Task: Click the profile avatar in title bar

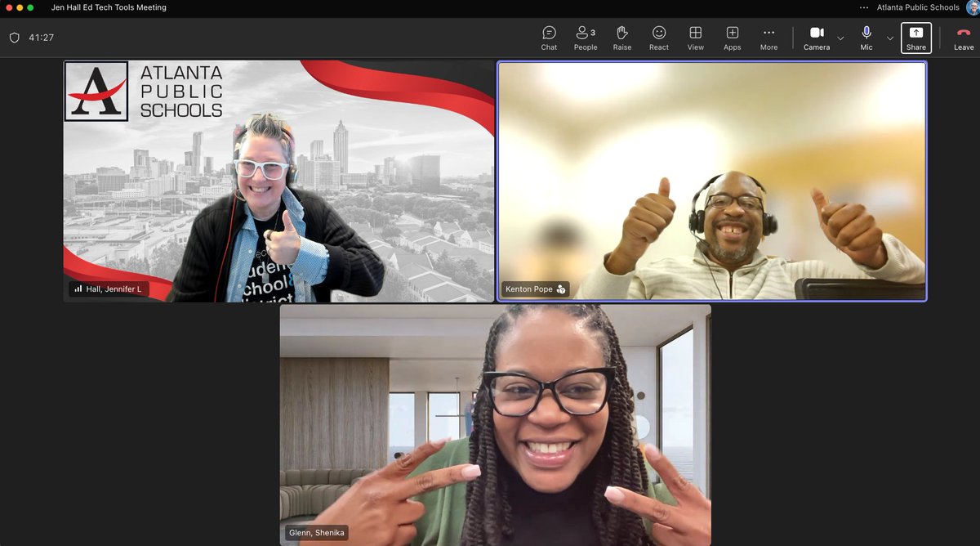Action: [972, 7]
